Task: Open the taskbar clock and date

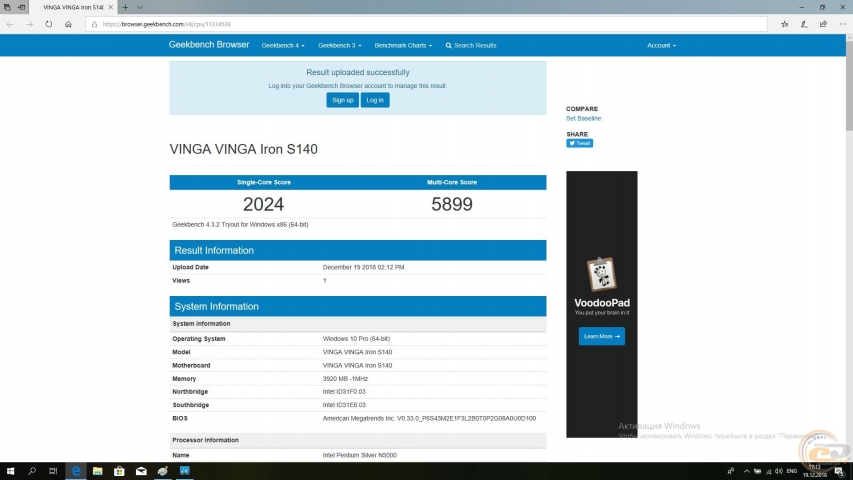Action: coord(814,471)
